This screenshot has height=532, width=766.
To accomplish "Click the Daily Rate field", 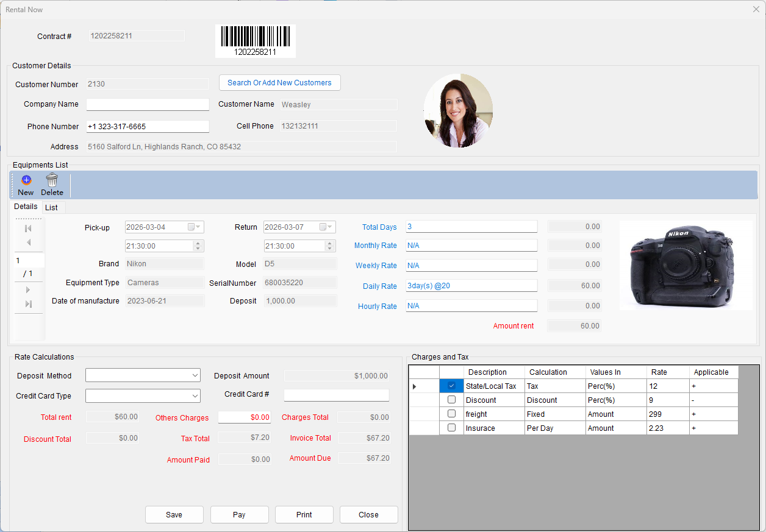I will (471, 286).
